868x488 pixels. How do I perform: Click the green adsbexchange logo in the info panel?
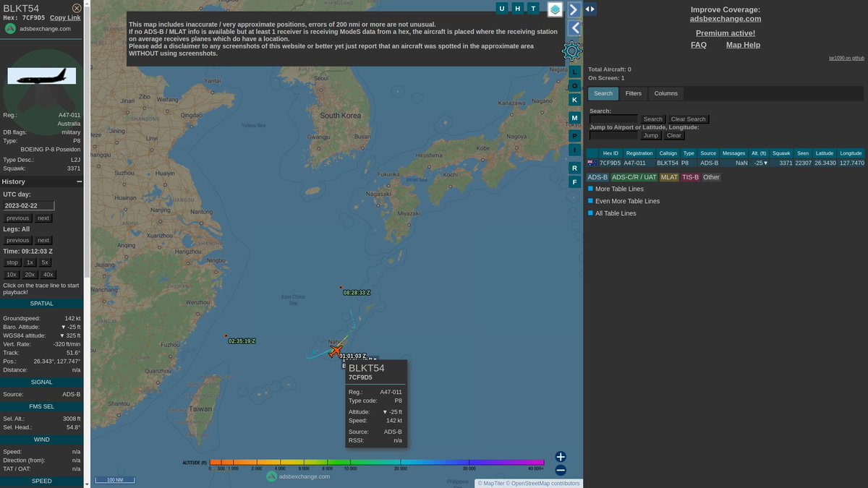pos(10,29)
